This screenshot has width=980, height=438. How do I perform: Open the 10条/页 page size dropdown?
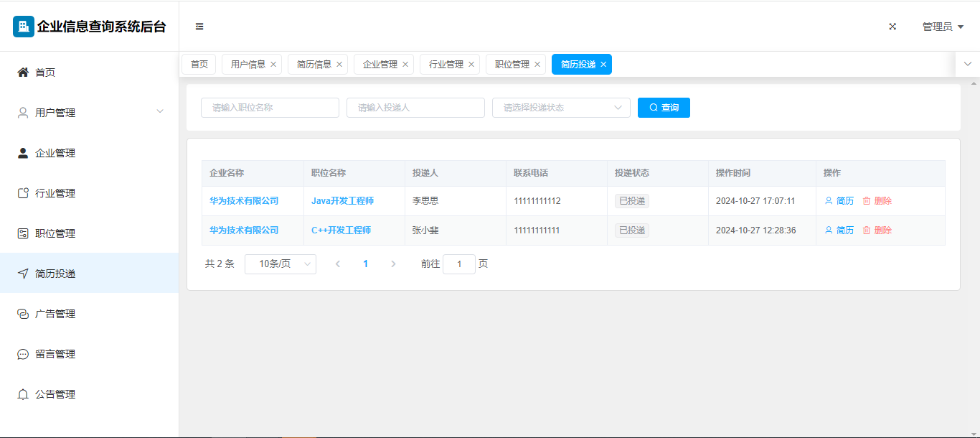(x=281, y=264)
